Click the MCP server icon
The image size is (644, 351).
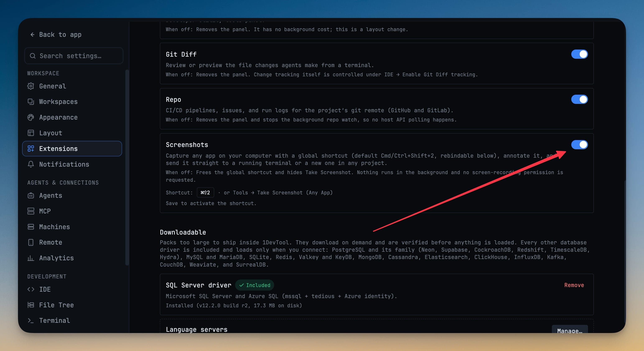click(x=31, y=211)
